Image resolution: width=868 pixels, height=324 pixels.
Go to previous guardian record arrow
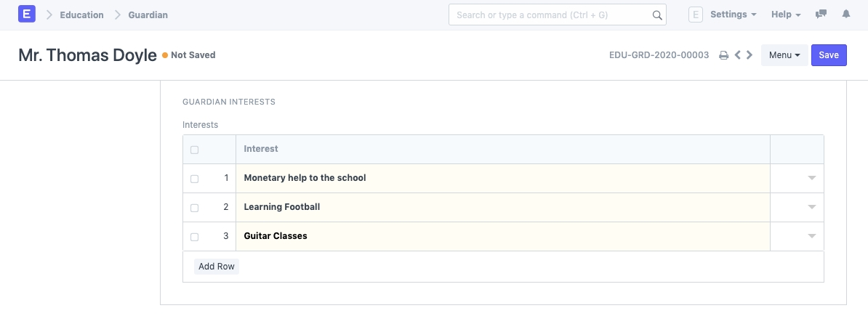click(x=738, y=55)
